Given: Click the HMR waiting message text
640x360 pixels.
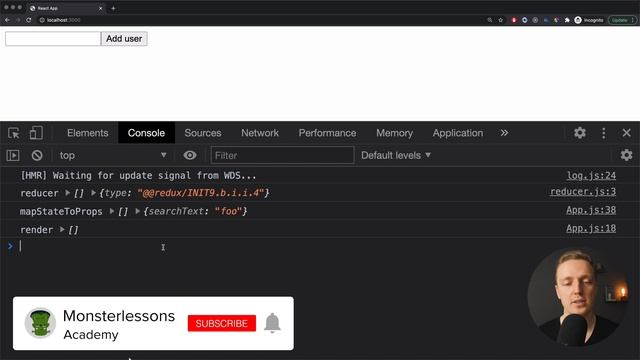Looking at the screenshot, I should (x=138, y=176).
